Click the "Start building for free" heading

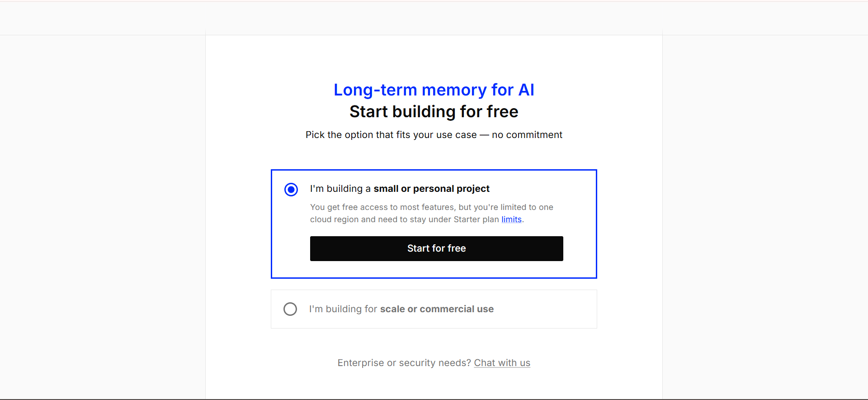tap(434, 112)
